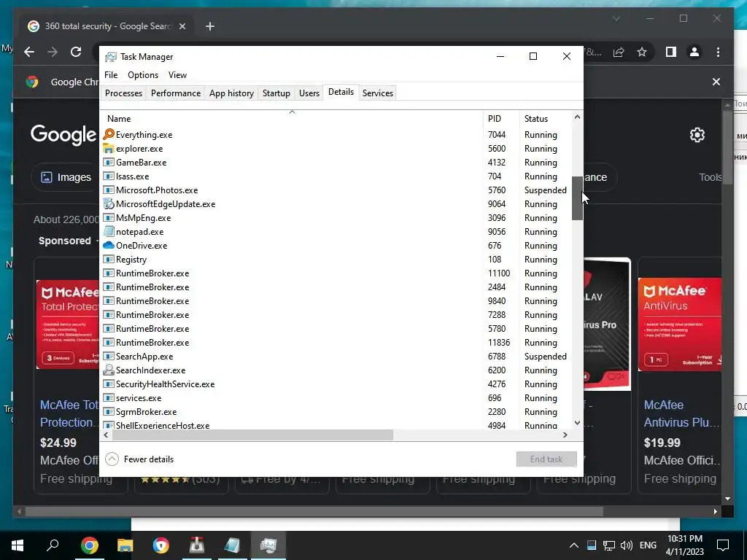Open the notification center icon

pyautogui.click(x=723, y=545)
